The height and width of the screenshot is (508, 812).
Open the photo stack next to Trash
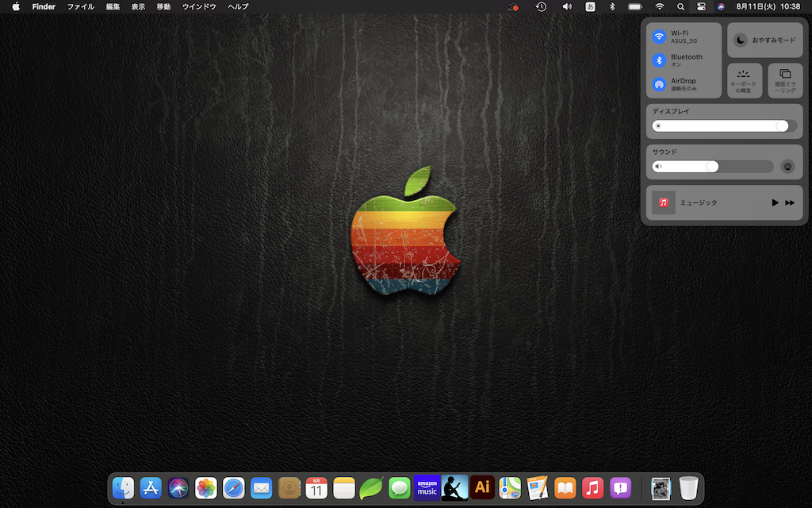661,488
